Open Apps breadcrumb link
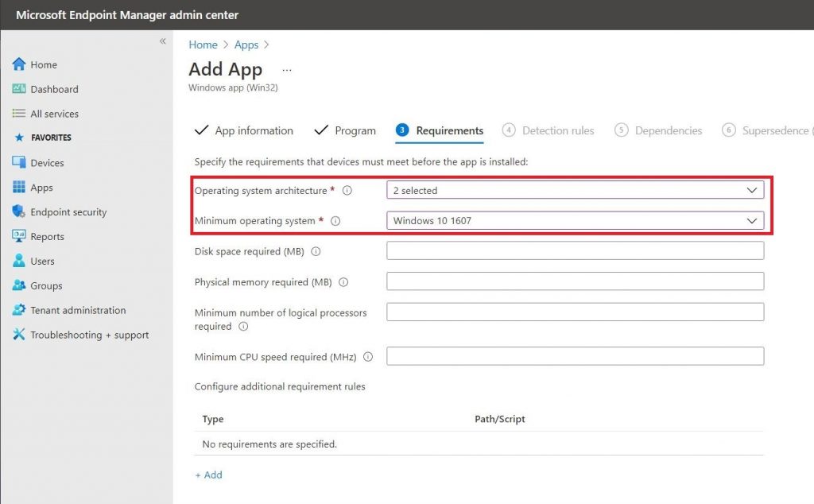814x504 pixels. 246,45
